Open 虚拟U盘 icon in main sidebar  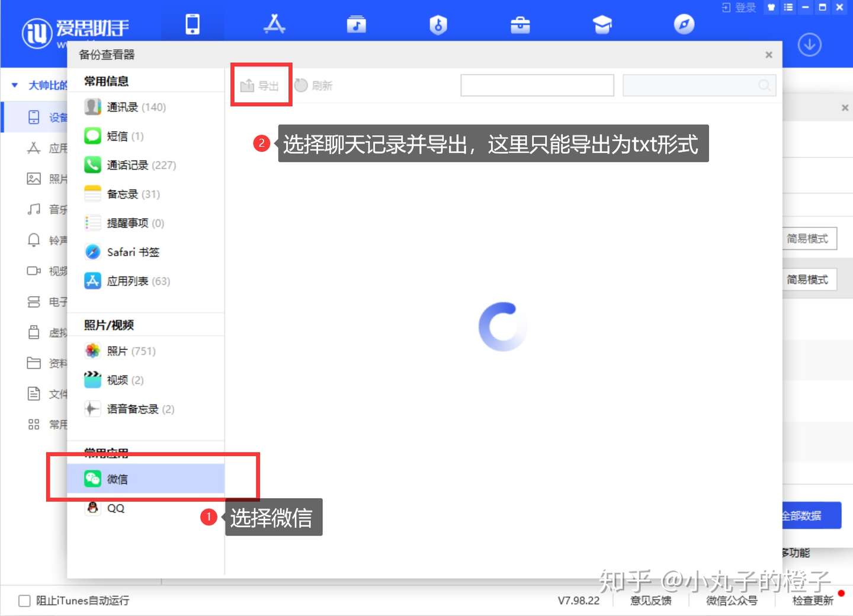[34, 332]
